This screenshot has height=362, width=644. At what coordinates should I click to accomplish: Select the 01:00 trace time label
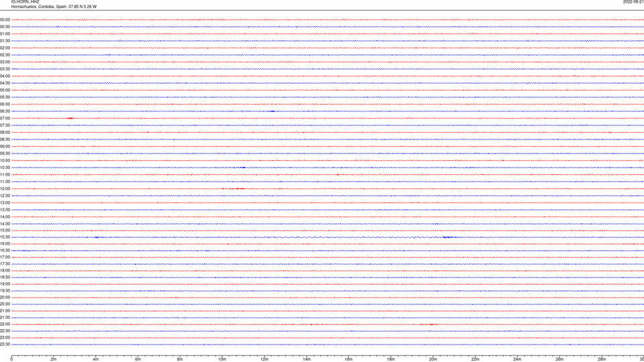pos(5,34)
